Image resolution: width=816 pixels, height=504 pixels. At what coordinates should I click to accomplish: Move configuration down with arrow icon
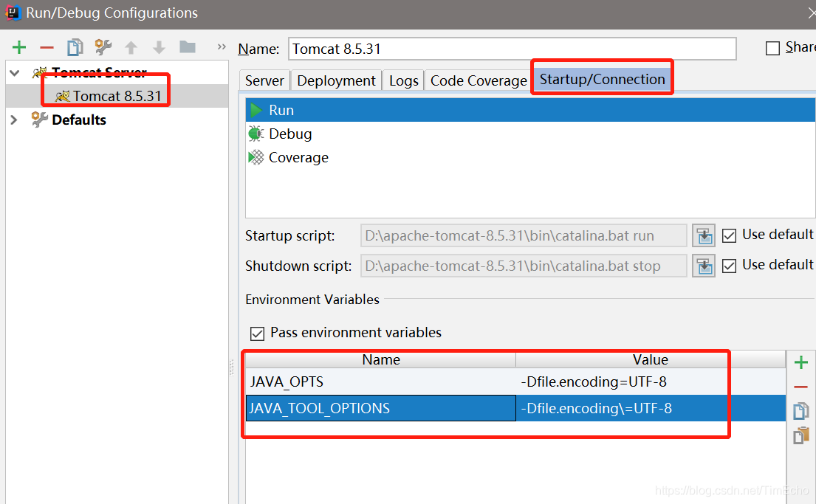coord(160,48)
